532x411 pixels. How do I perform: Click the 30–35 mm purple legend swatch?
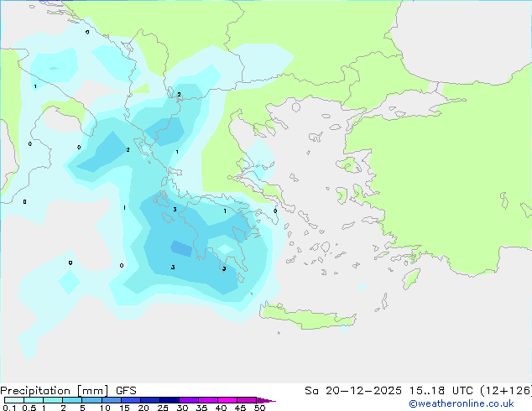tap(188, 400)
